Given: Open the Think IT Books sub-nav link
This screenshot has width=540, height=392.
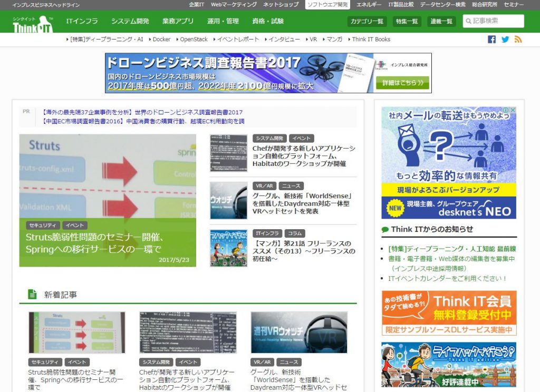Looking at the screenshot, I should (371, 39).
